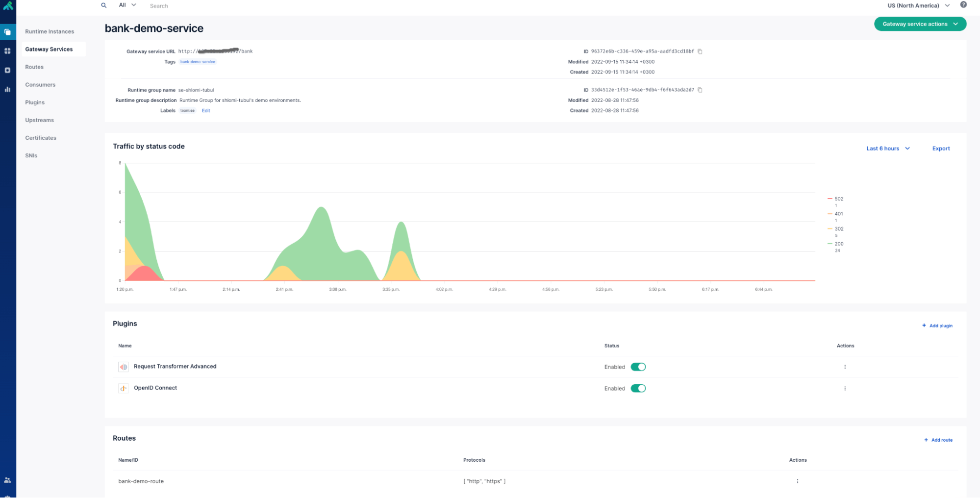Disable the Request Transformer Advanced plugin
Image resolution: width=980 pixels, height=498 pixels.
click(x=638, y=367)
